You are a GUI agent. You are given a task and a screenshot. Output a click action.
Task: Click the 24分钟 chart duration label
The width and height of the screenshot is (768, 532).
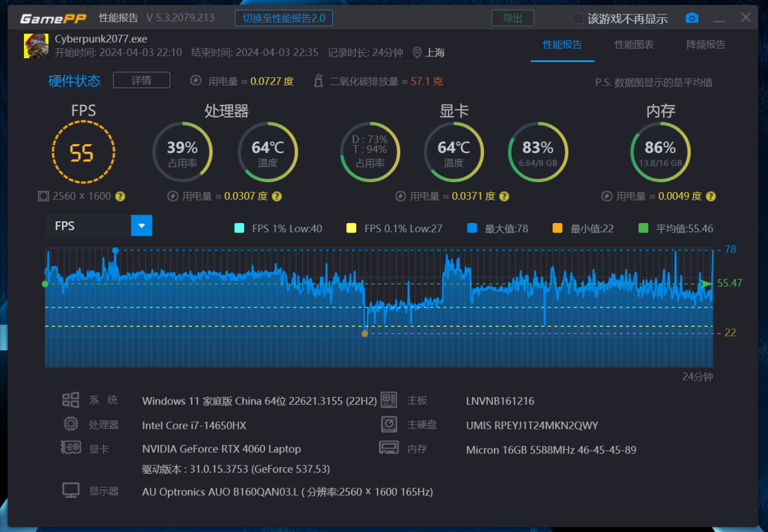point(698,377)
